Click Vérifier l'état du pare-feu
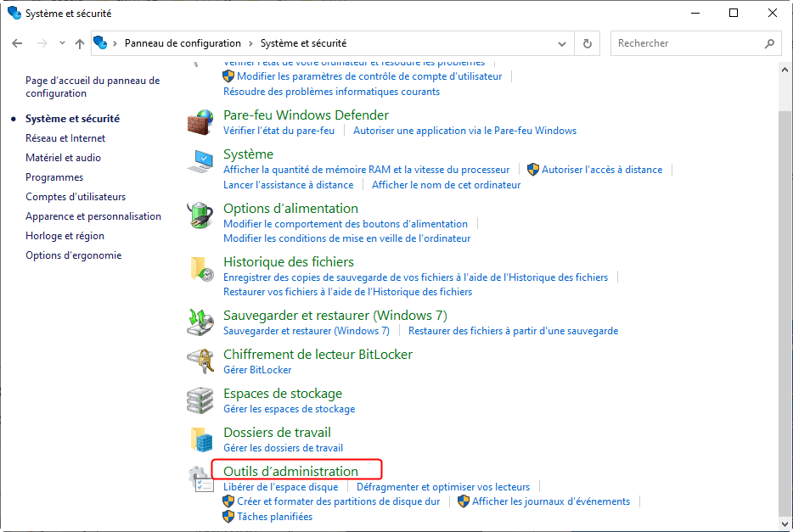The height and width of the screenshot is (532, 793). point(278,131)
